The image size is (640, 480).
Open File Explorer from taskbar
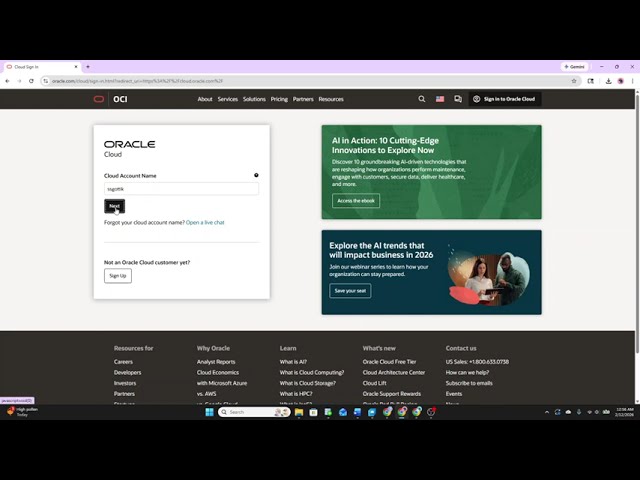click(x=299, y=412)
